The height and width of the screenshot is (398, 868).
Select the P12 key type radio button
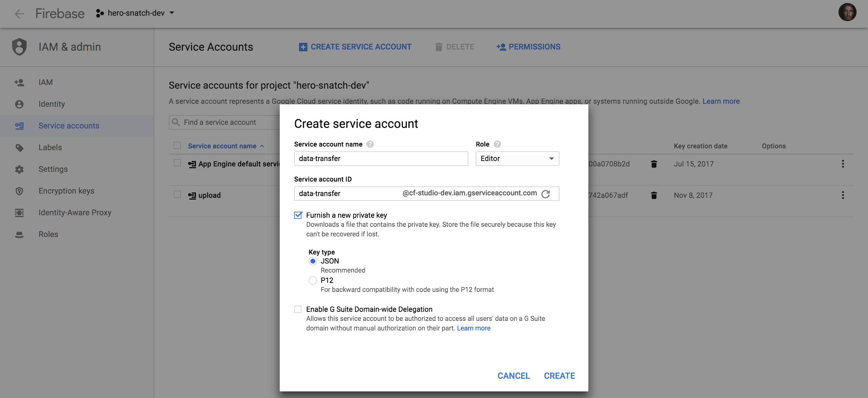tap(313, 280)
